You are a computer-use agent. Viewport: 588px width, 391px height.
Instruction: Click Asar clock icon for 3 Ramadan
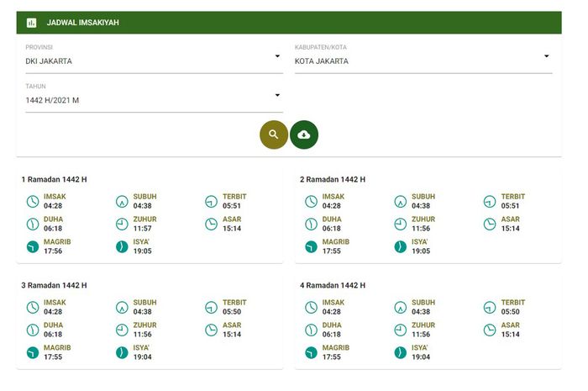pos(212,330)
